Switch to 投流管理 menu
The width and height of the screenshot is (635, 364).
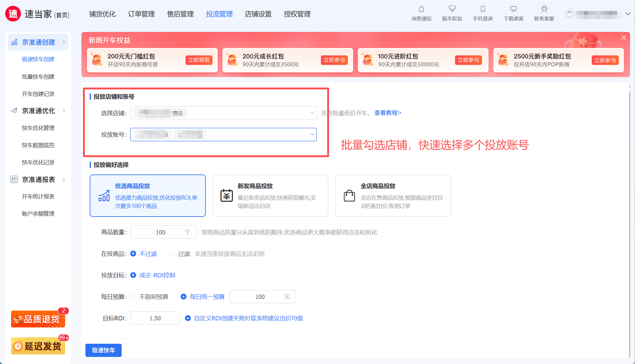click(219, 14)
